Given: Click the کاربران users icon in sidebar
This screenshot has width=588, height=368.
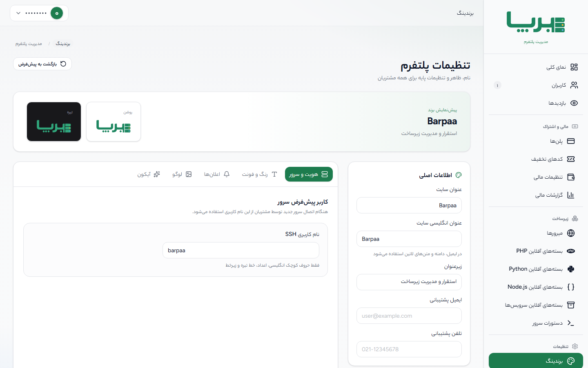Looking at the screenshot, I should (574, 85).
